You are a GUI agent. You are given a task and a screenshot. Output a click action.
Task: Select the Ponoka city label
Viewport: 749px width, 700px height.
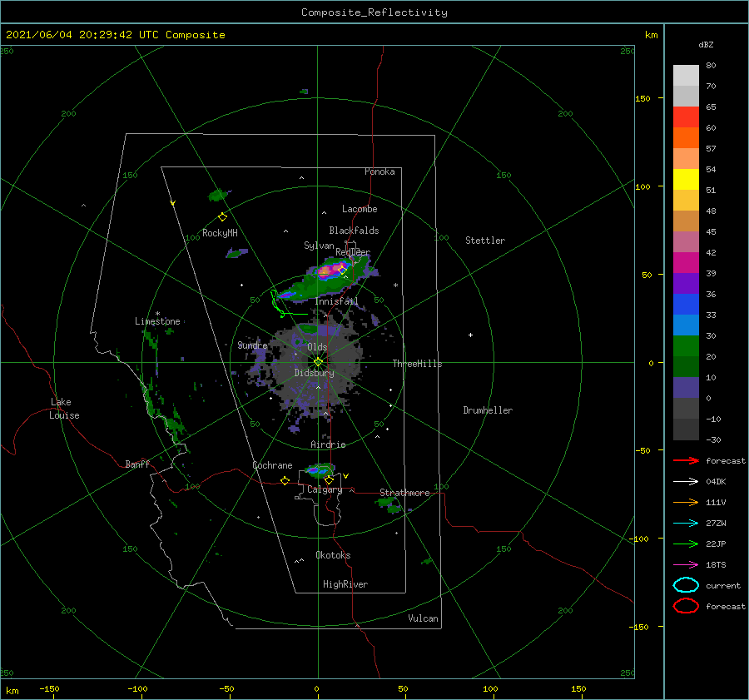point(379,171)
